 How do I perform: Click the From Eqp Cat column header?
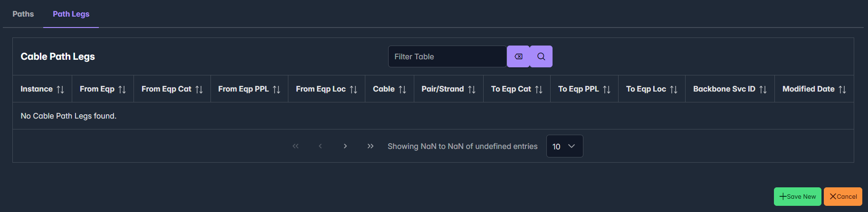pyautogui.click(x=166, y=89)
